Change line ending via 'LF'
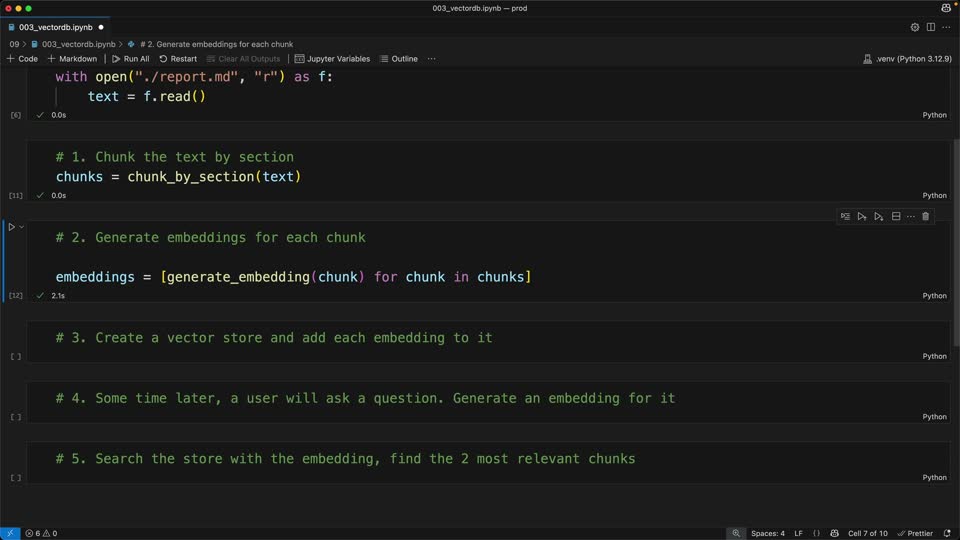 coord(798,533)
